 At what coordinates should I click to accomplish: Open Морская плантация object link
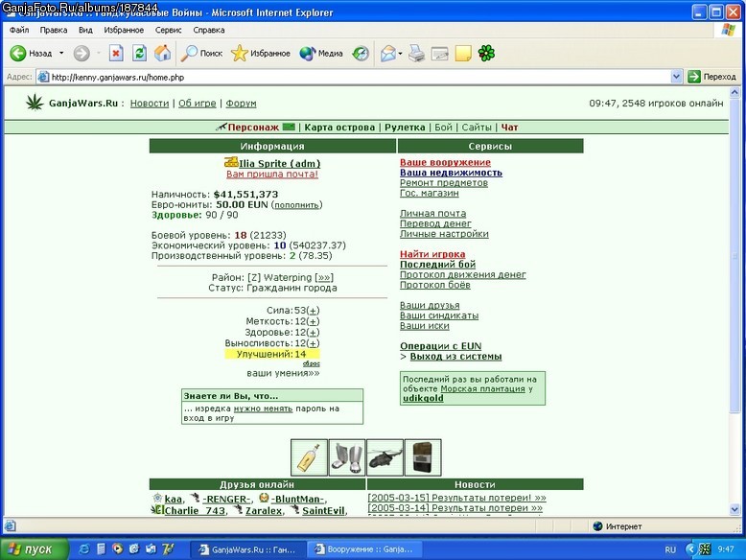[x=482, y=388]
